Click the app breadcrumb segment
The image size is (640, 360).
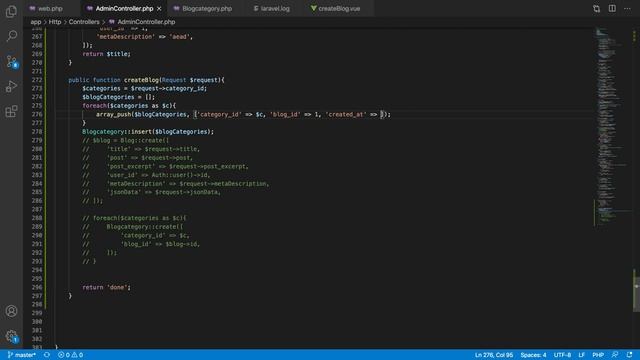(x=36, y=22)
